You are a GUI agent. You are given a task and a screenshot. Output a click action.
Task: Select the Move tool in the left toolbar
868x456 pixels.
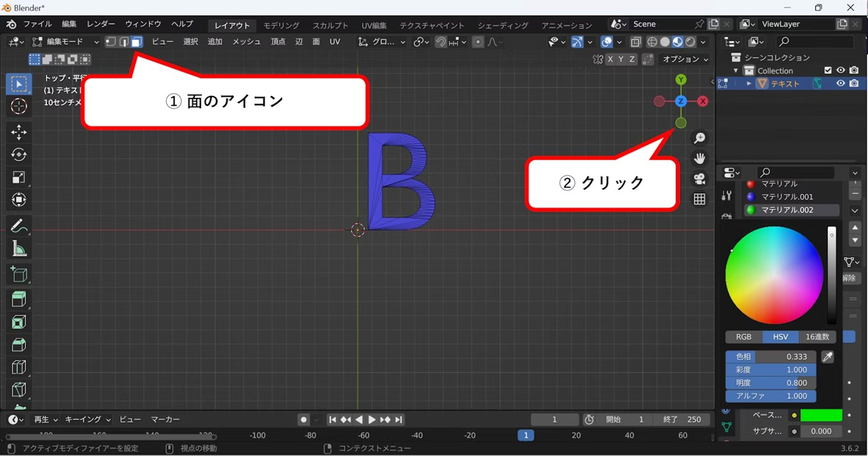click(x=19, y=132)
